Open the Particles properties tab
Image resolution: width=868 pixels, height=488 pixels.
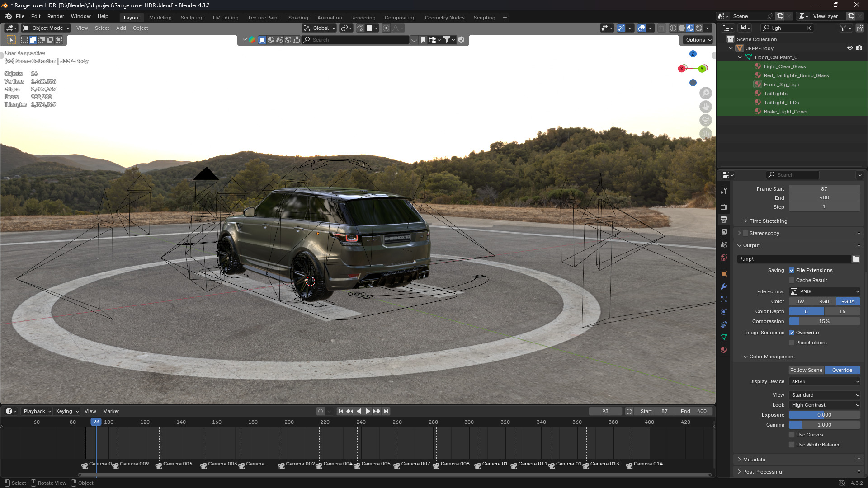pyautogui.click(x=724, y=299)
